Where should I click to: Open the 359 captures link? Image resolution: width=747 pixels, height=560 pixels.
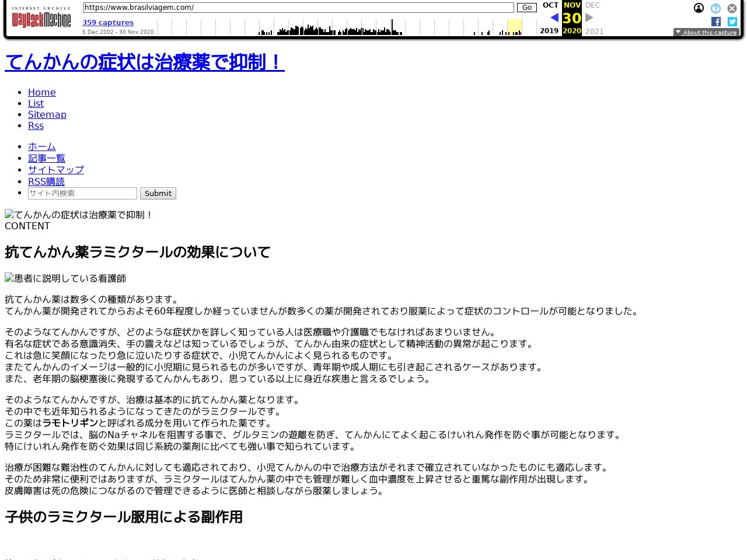pyautogui.click(x=108, y=23)
